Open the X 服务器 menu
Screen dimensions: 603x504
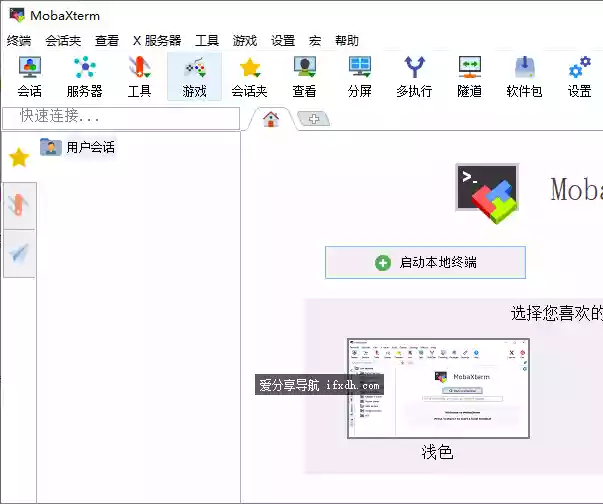click(157, 40)
